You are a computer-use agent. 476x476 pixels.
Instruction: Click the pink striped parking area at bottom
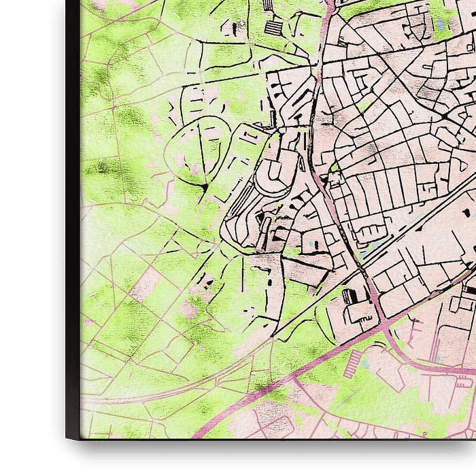click(349, 367)
